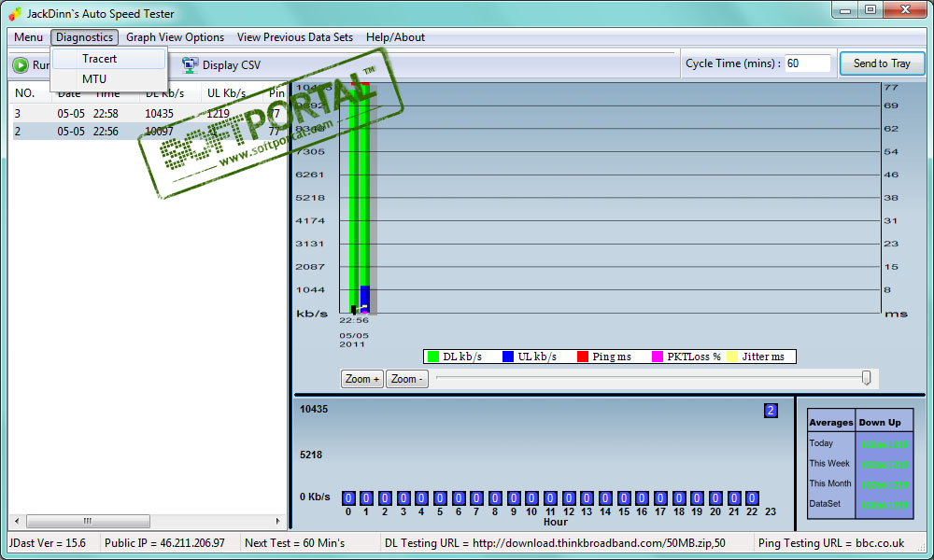Open View Previous Data Sets menu
The width and height of the screenshot is (934, 560).
(x=295, y=37)
